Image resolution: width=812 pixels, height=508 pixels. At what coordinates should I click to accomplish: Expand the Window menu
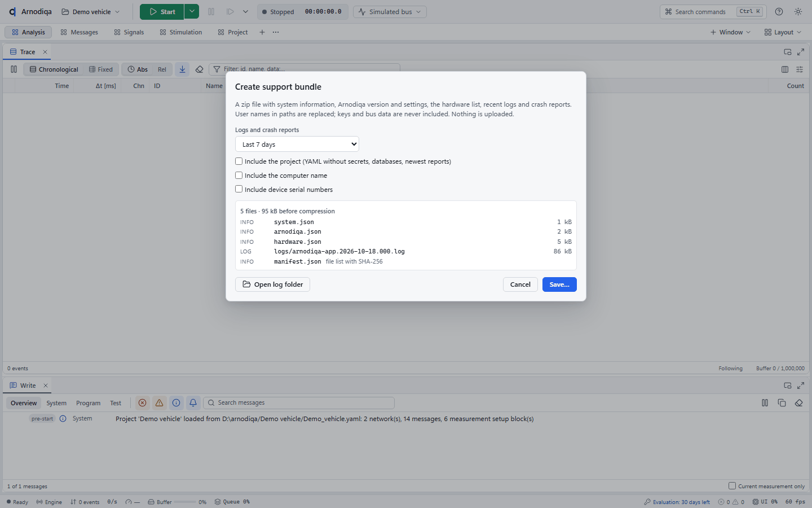coord(730,32)
